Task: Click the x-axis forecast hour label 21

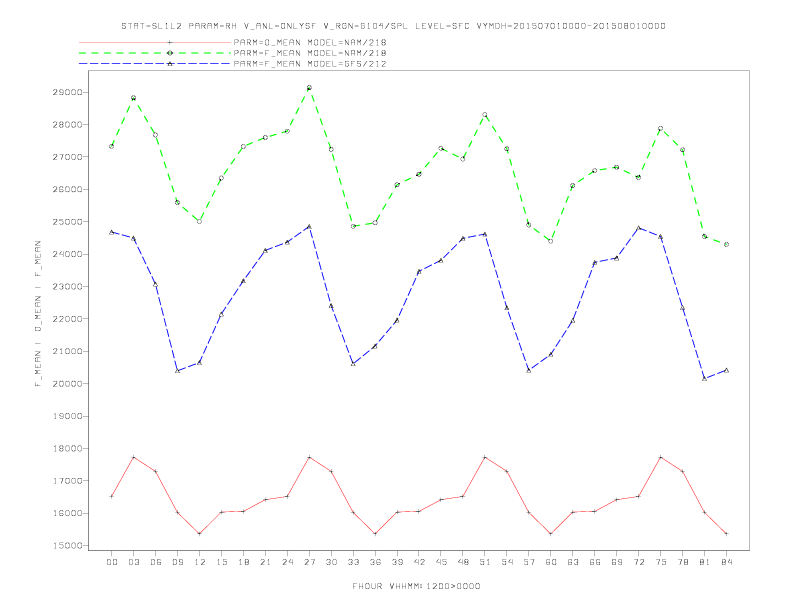Action: point(265,562)
